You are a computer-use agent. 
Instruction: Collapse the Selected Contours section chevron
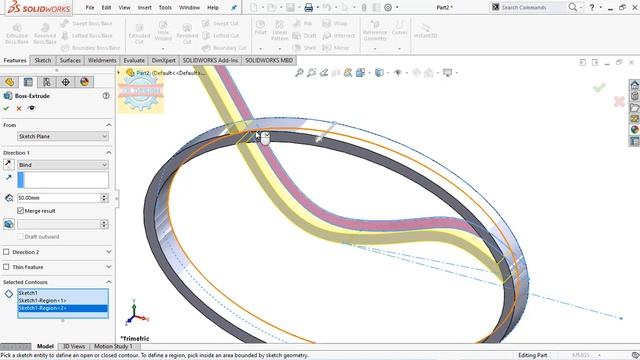pyautogui.click(x=109, y=282)
